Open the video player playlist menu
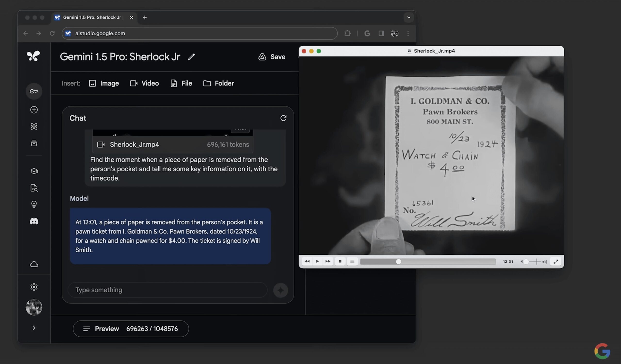The height and width of the screenshot is (364, 621). (x=352, y=261)
